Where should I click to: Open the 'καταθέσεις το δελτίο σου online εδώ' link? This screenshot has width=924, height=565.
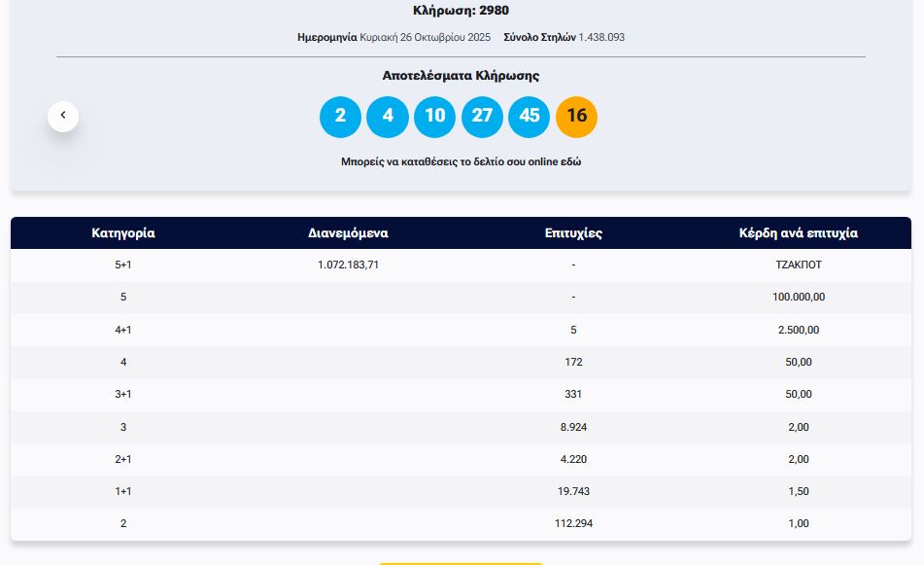tap(461, 161)
